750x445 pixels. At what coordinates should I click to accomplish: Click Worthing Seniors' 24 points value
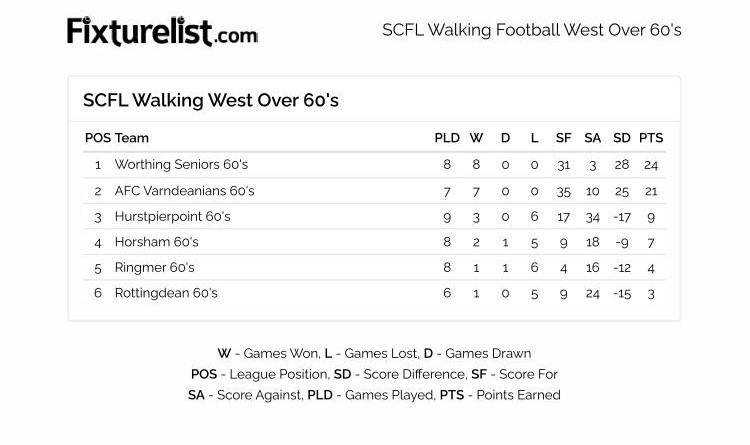coord(651,164)
